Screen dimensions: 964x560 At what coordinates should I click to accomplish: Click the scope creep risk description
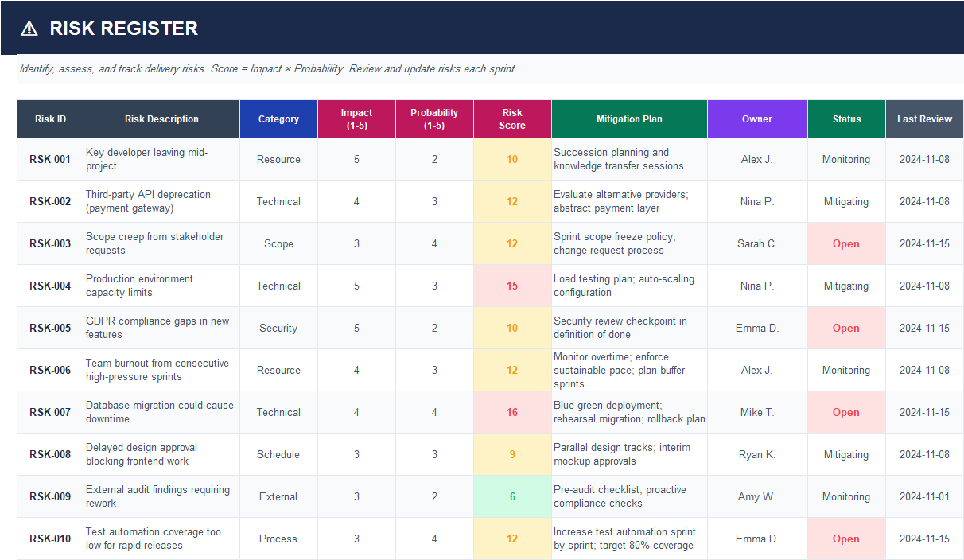click(x=161, y=243)
